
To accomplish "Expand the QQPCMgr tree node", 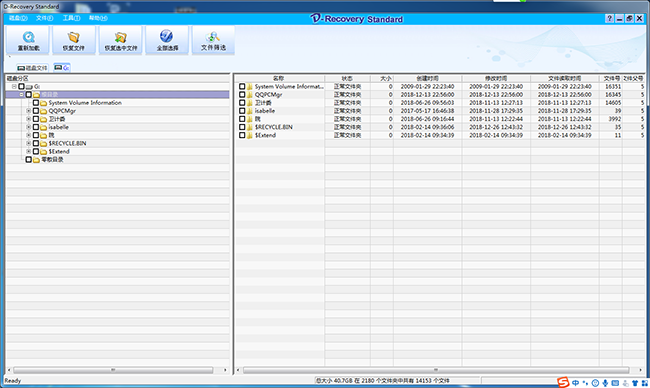I will (x=29, y=111).
